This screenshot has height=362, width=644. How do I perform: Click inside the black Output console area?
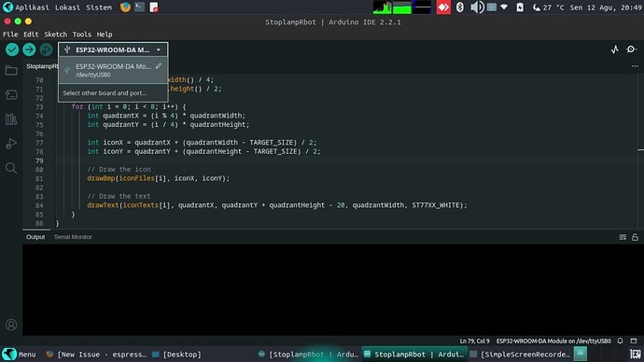[332, 290]
